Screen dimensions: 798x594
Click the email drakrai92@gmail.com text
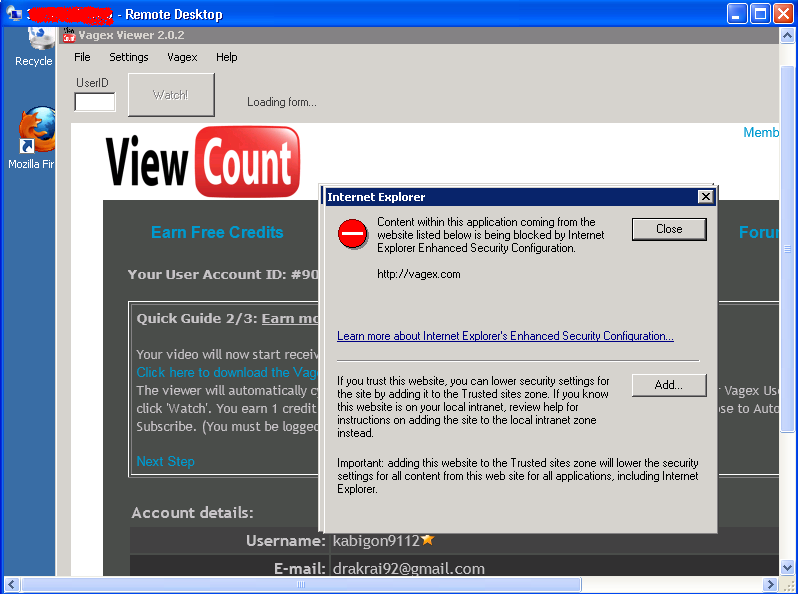pos(409,568)
